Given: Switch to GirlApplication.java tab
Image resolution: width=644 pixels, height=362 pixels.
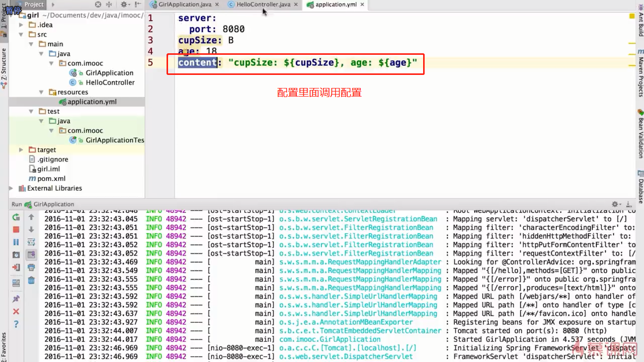Looking at the screenshot, I should (x=184, y=5).
